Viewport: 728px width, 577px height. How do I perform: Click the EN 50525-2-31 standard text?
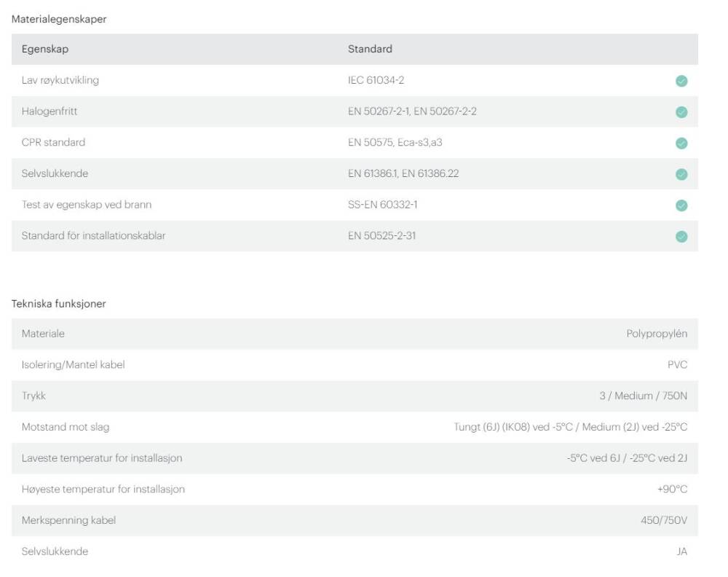coord(381,235)
